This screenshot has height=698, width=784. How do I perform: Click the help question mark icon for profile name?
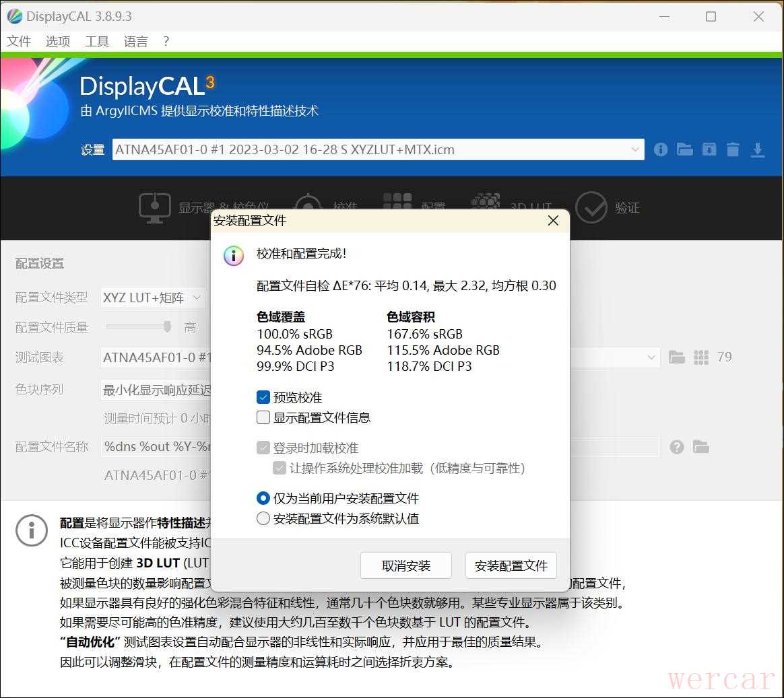[x=677, y=447]
